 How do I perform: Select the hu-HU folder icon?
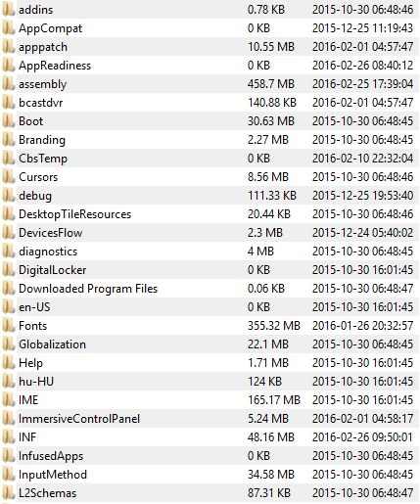point(8,382)
